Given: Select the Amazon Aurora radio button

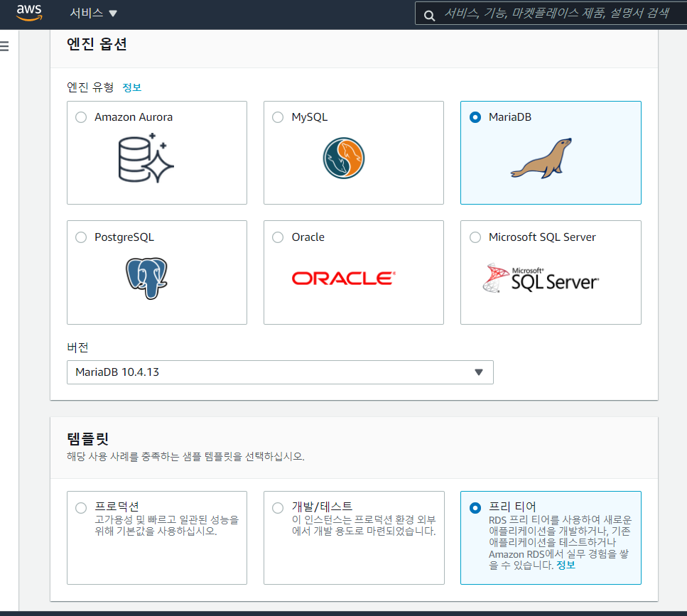Looking at the screenshot, I should [81, 117].
